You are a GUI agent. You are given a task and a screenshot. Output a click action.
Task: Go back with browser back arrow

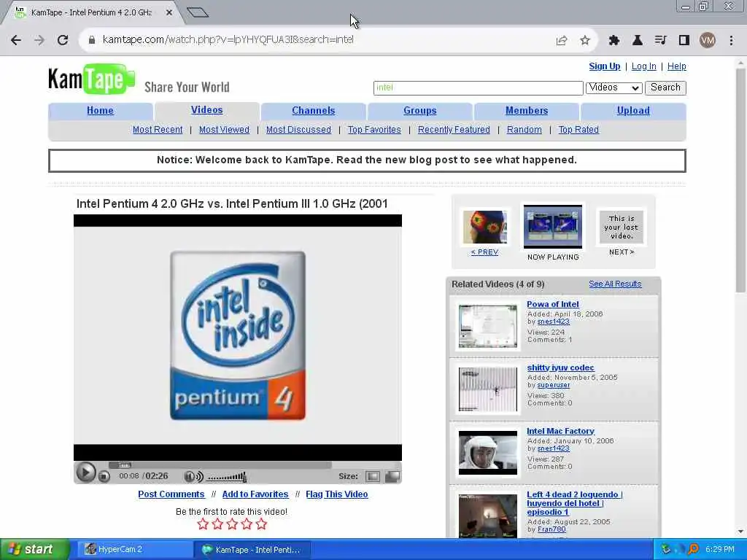click(16, 40)
